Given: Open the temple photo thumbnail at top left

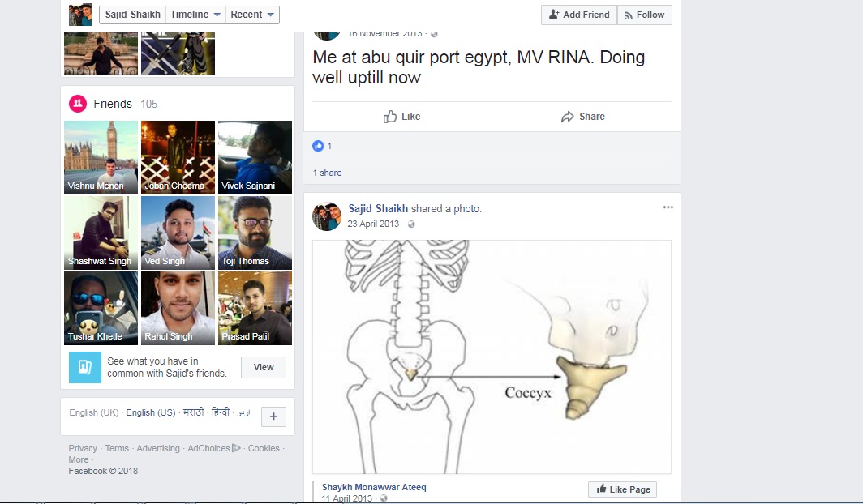Looking at the screenshot, I should coord(101,53).
